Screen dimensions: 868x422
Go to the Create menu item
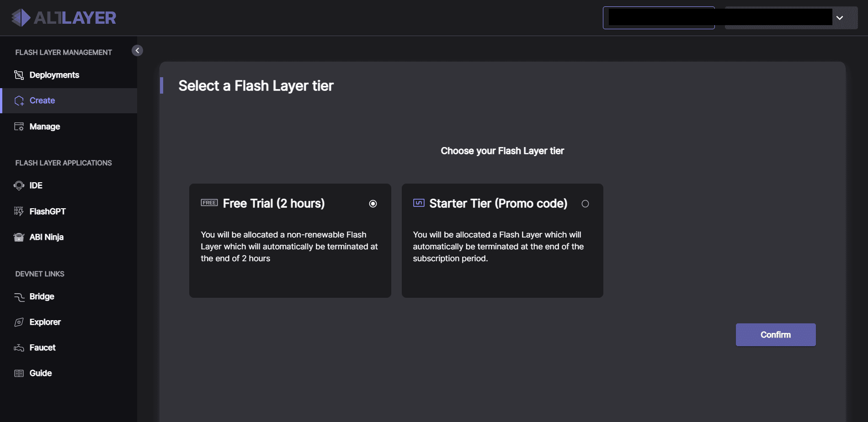69,100
